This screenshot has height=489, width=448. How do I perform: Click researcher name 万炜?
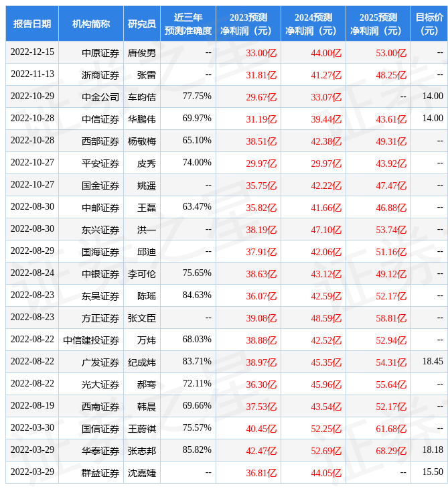click(147, 341)
